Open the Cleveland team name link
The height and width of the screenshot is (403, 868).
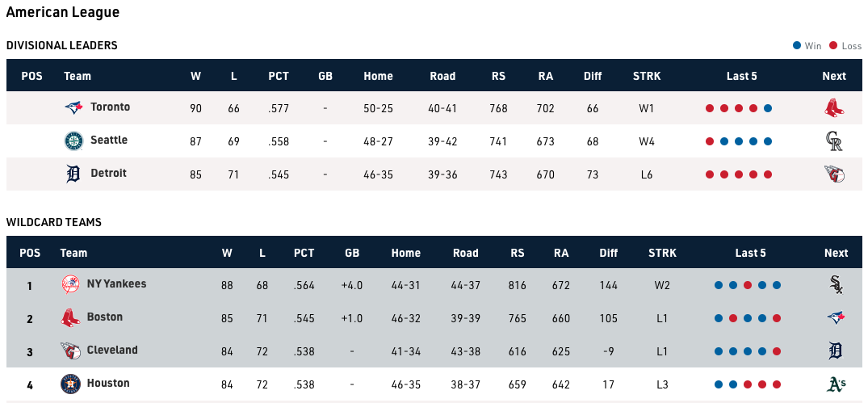click(112, 350)
